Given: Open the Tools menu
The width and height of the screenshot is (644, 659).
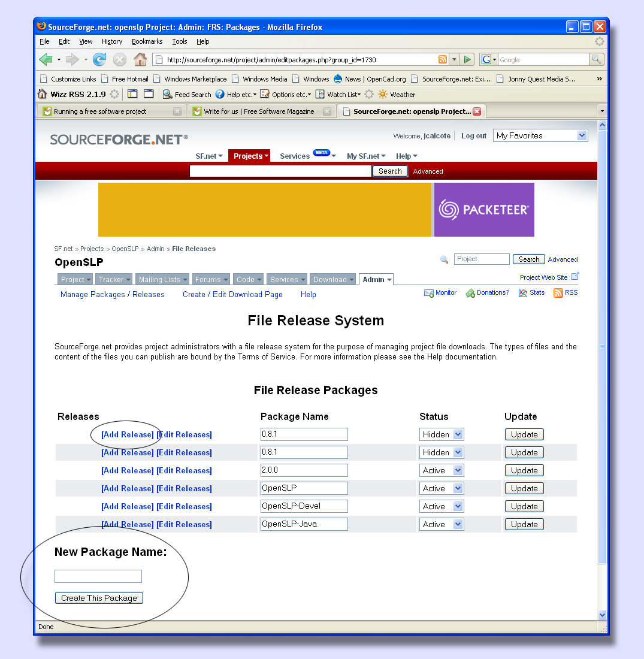Looking at the screenshot, I should click(180, 41).
